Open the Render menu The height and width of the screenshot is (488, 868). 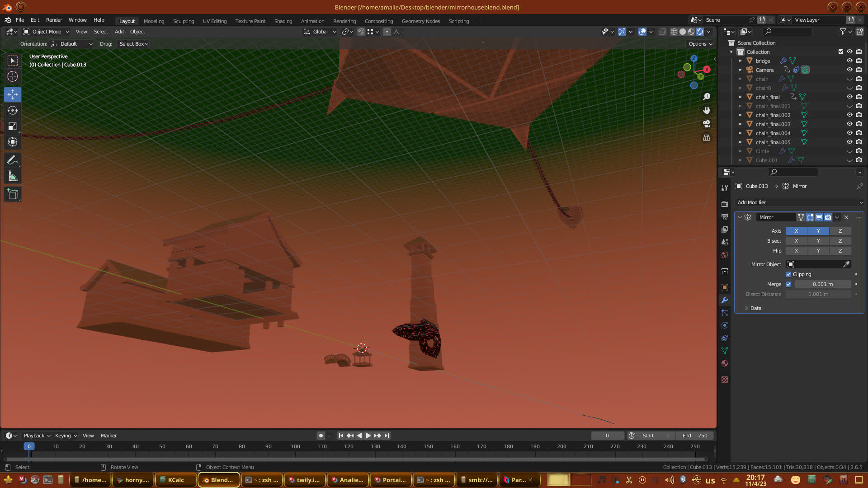tap(54, 20)
